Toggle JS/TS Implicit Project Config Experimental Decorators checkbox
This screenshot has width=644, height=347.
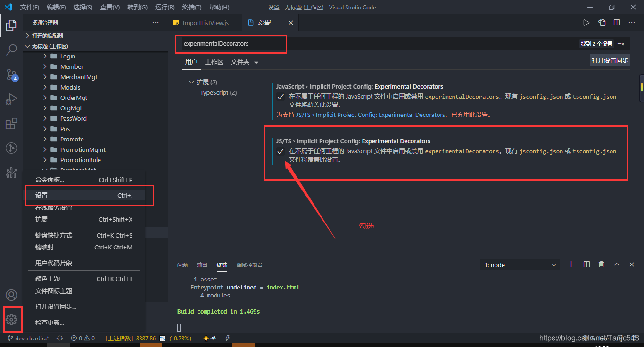click(x=281, y=151)
